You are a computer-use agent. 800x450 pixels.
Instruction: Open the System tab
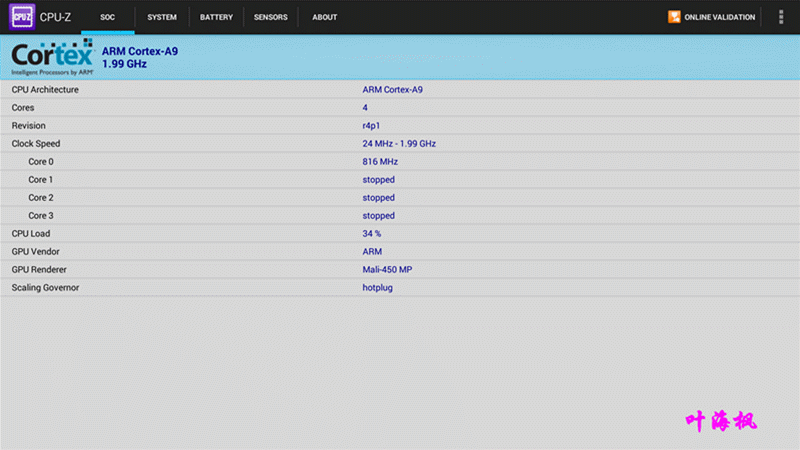tap(162, 17)
